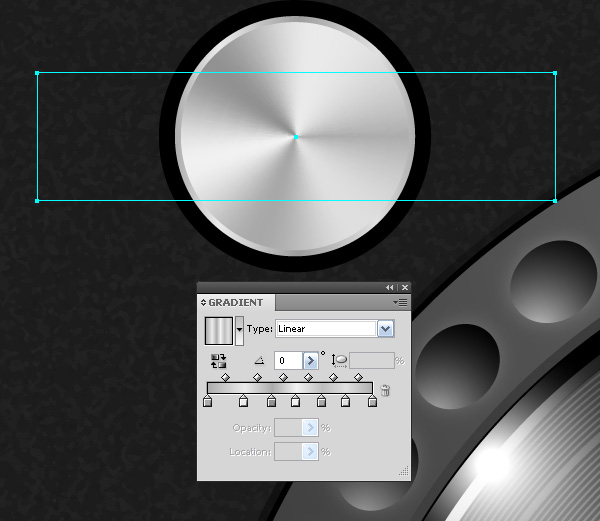Image resolution: width=600 pixels, height=521 pixels.
Task: Select the fourth (middle) gradient color stop
Action: pos(295,401)
